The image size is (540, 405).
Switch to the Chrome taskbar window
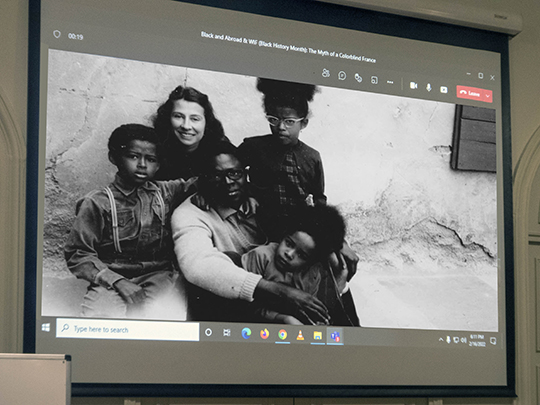282,334
